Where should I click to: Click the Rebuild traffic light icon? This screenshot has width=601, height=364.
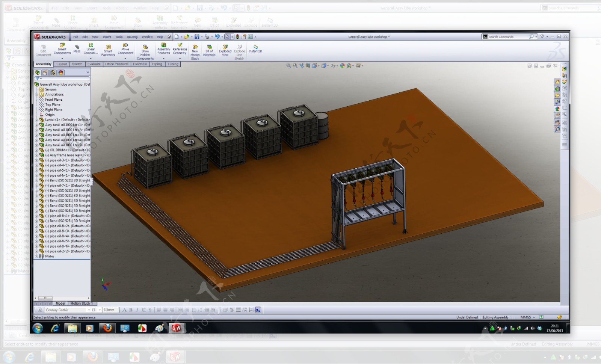[237, 37]
